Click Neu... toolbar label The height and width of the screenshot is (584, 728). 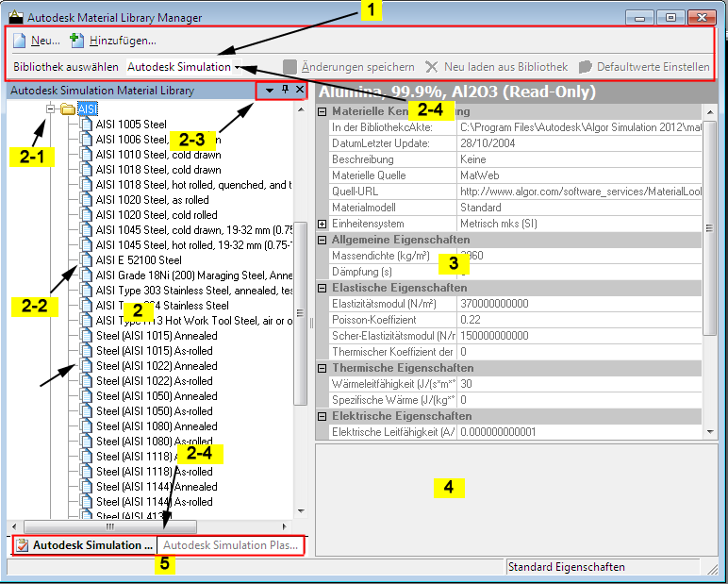pos(45,41)
